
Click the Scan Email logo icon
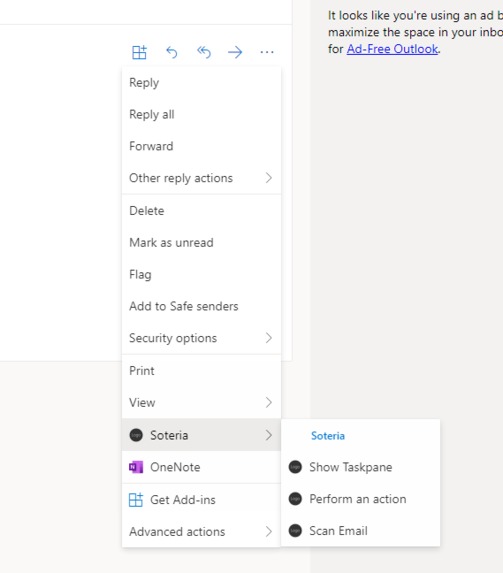pos(295,531)
